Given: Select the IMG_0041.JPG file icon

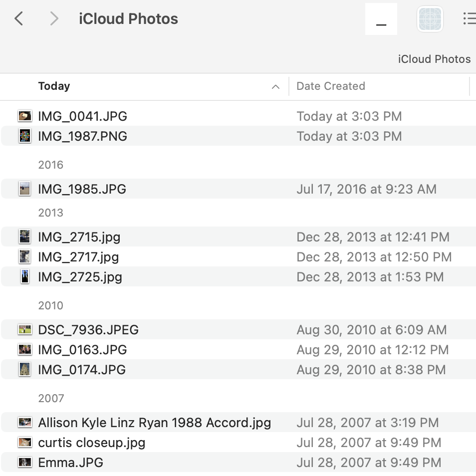Looking at the screenshot, I should [x=25, y=116].
